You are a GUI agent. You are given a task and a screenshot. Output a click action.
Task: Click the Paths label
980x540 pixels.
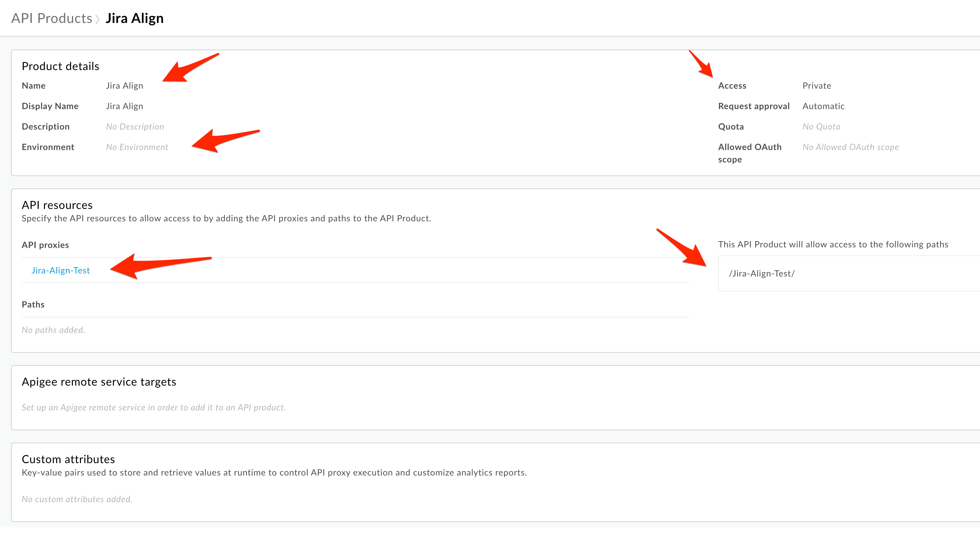point(33,305)
